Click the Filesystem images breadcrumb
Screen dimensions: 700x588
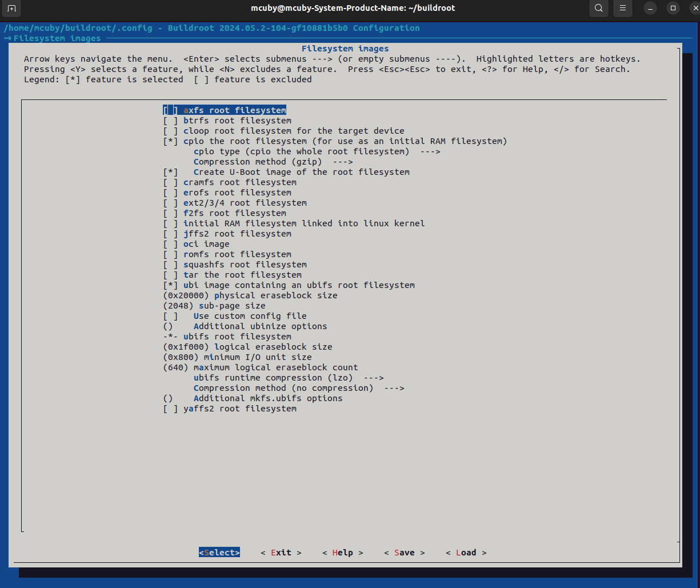pyautogui.click(x=57, y=38)
